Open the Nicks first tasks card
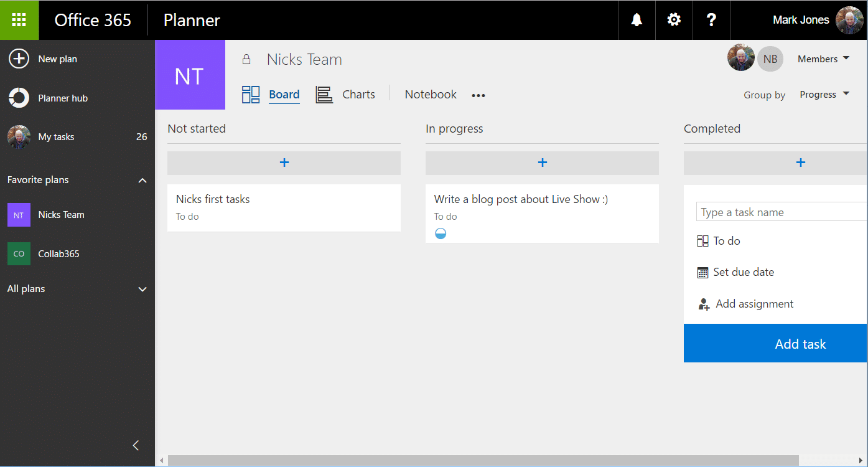The height and width of the screenshot is (467, 868). click(x=284, y=208)
